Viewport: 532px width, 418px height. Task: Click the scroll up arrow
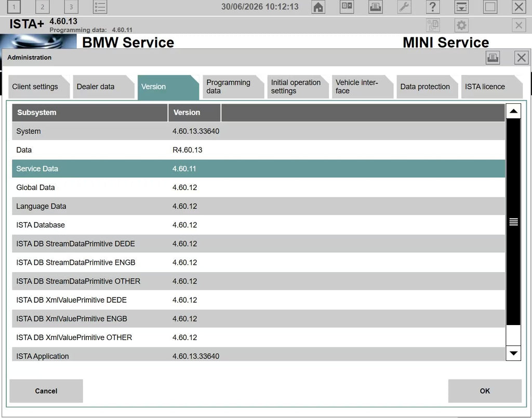(x=513, y=111)
